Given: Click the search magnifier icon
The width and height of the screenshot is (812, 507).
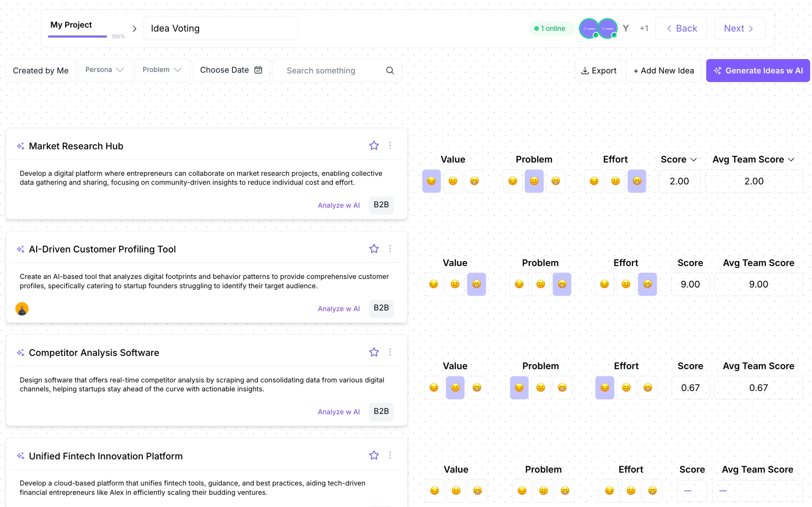Looking at the screenshot, I should point(390,71).
